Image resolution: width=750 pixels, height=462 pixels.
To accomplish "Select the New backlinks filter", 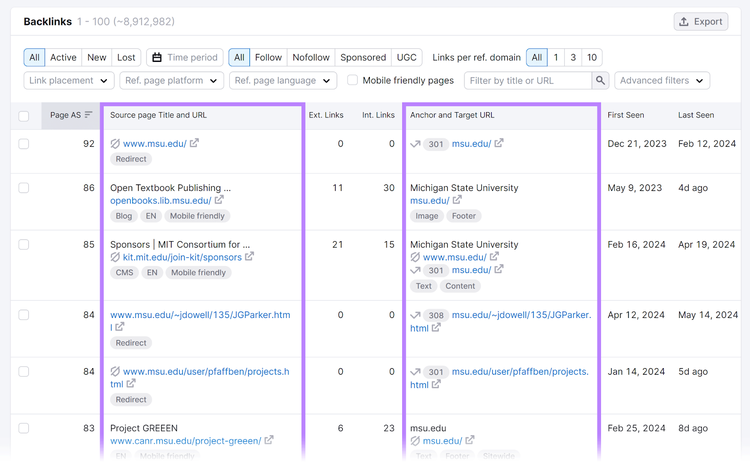I will (97, 57).
